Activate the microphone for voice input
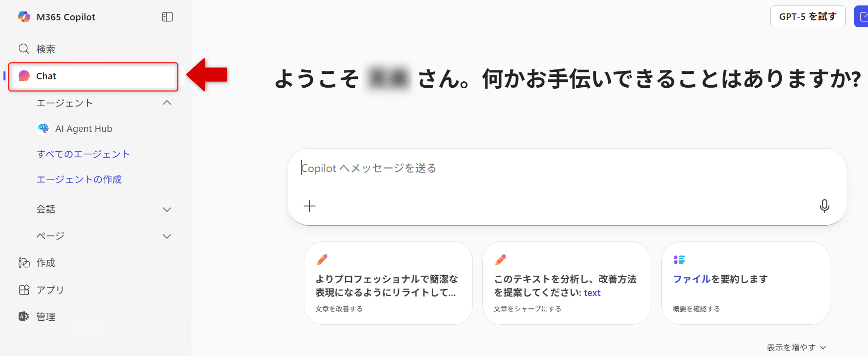 824,206
